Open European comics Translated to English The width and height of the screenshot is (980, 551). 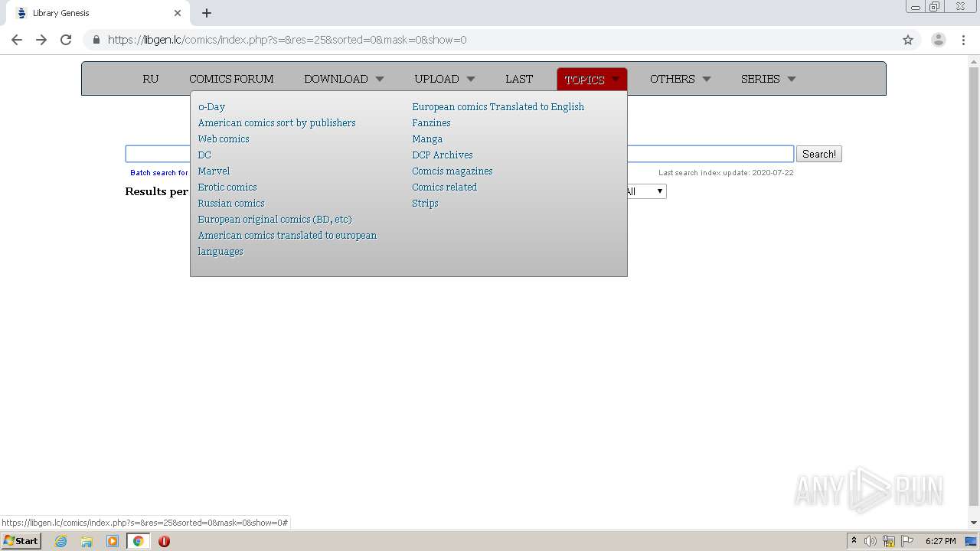(x=498, y=107)
